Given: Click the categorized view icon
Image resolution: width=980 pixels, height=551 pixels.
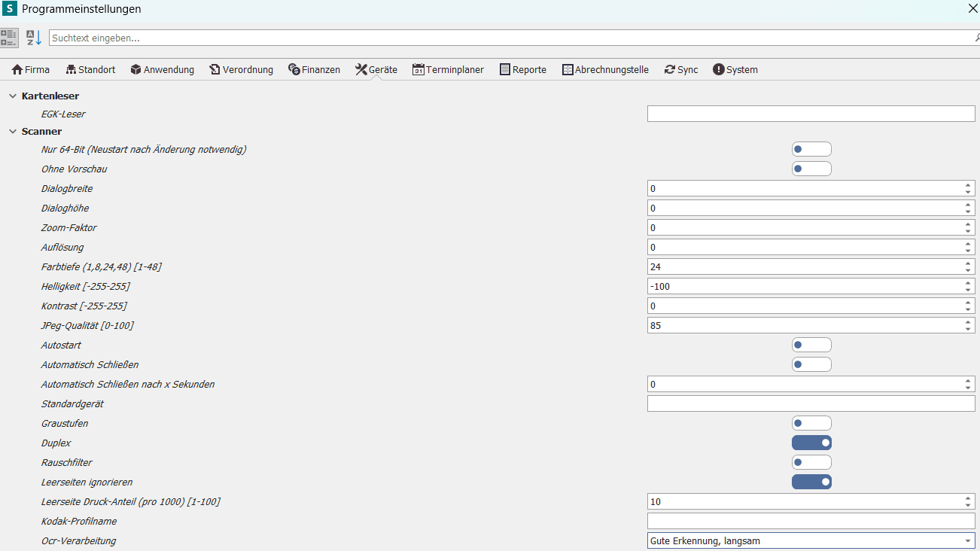Looking at the screenshot, I should pos(9,38).
